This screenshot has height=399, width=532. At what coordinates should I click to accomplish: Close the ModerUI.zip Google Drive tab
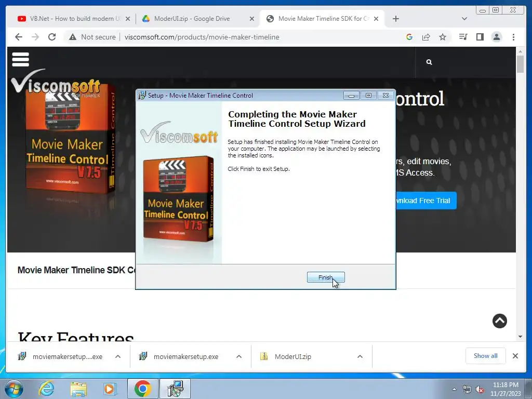pos(252,19)
